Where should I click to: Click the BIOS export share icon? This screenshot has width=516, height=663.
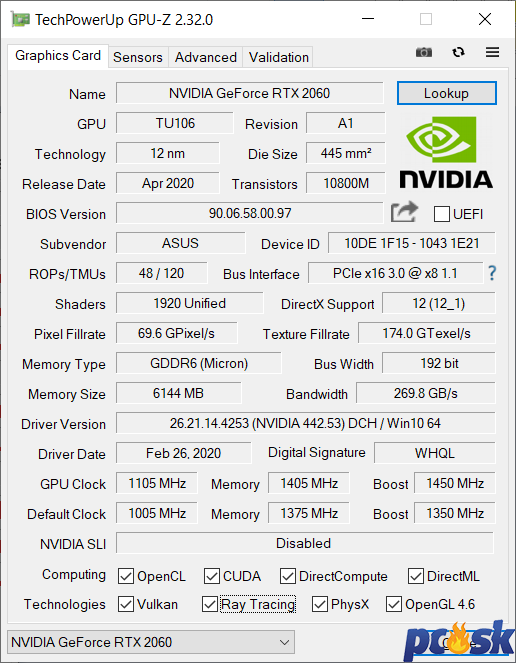[x=404, y=212]
